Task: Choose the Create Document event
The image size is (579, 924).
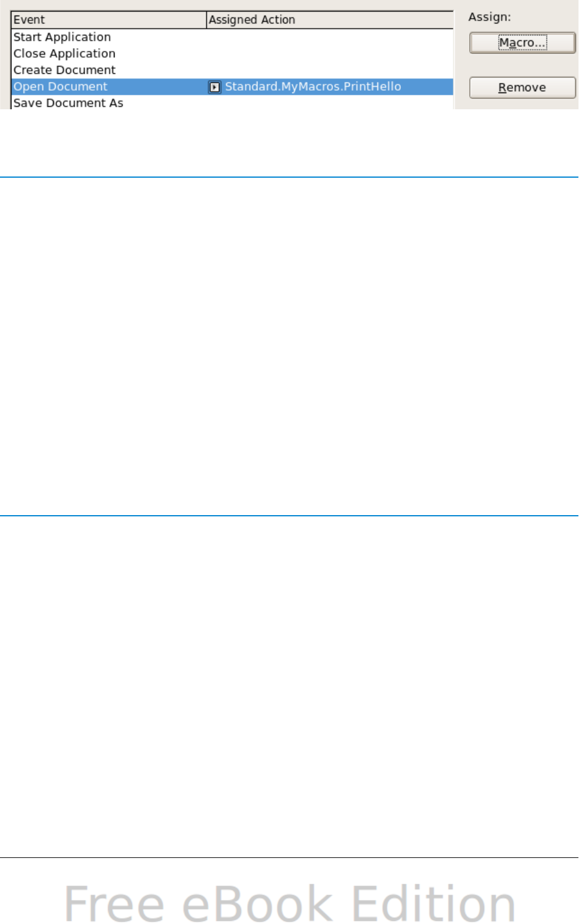Action: (65, 70)
